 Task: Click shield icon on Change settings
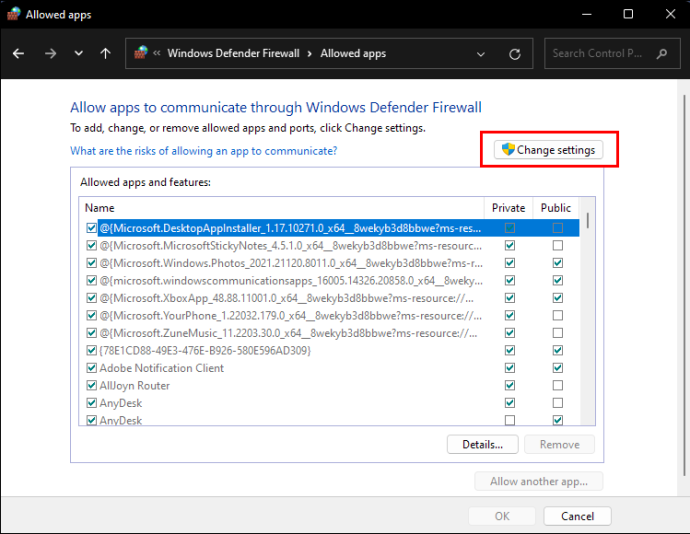[508, 149]
